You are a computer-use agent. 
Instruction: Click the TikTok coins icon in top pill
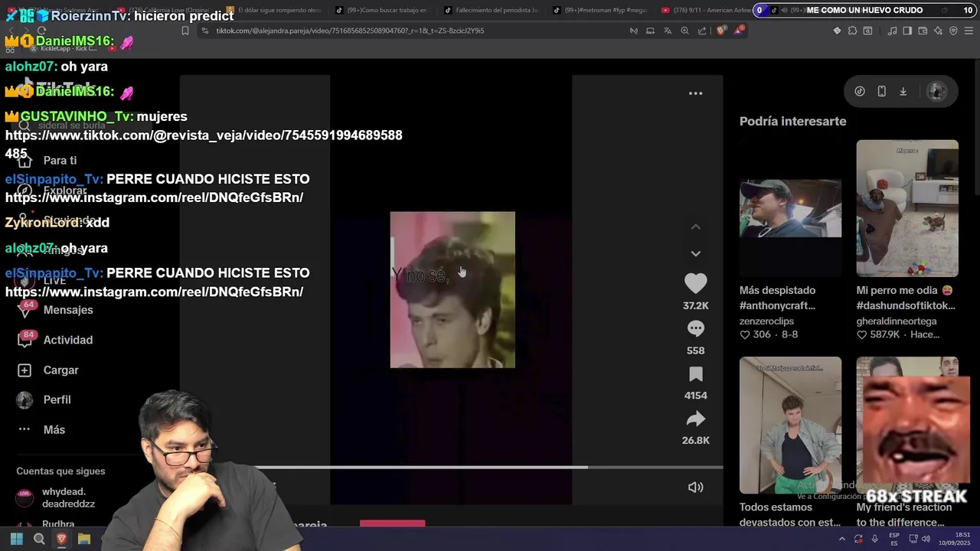(860, 91)
